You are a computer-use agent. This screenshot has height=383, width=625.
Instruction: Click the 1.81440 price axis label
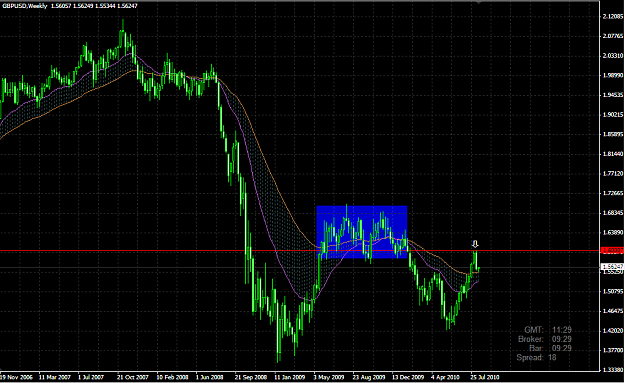click(613, 154)
